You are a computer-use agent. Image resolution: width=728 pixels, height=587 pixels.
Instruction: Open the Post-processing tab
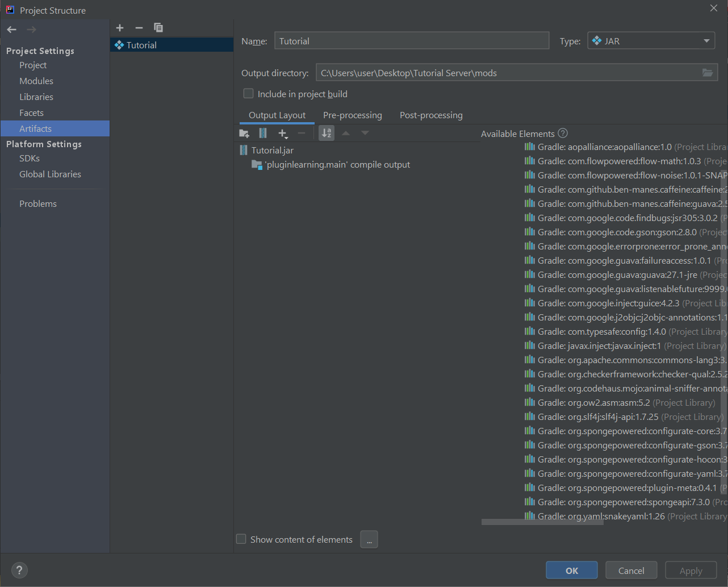pos(430,115)
